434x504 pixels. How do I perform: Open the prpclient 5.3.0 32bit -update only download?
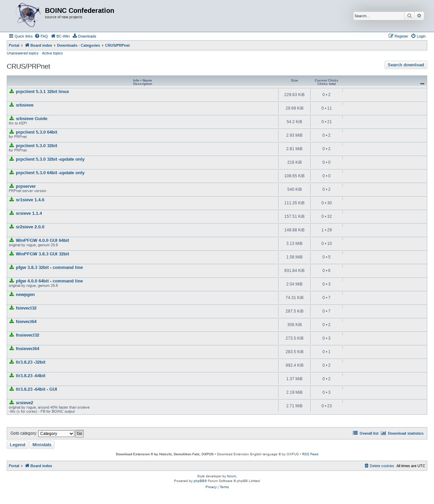point(50,159)
